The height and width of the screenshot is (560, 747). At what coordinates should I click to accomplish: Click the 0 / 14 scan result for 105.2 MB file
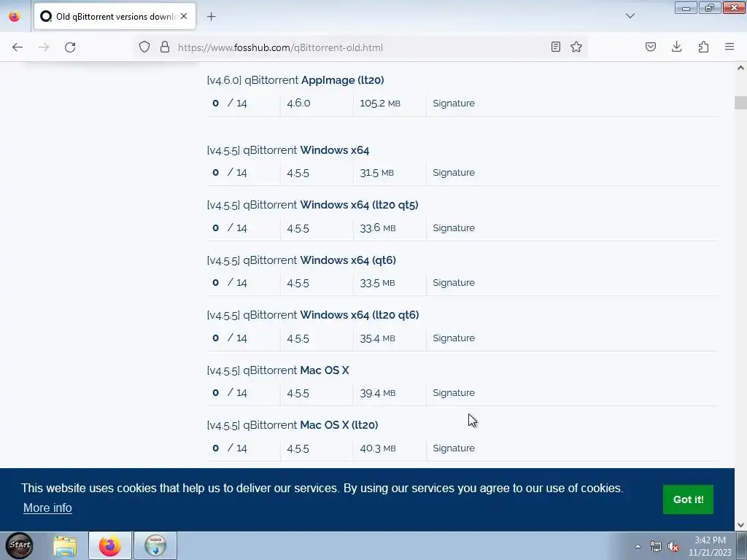(x=230, y=103)
